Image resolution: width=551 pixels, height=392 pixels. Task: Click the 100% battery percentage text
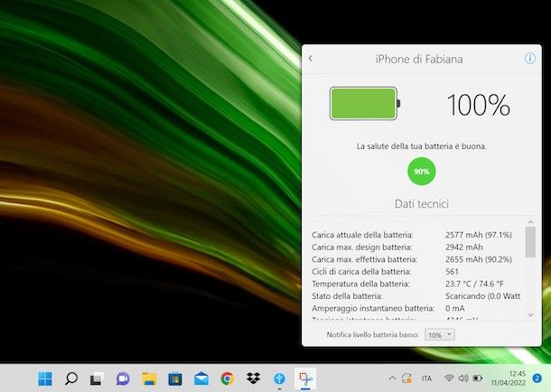pos(478,105)
